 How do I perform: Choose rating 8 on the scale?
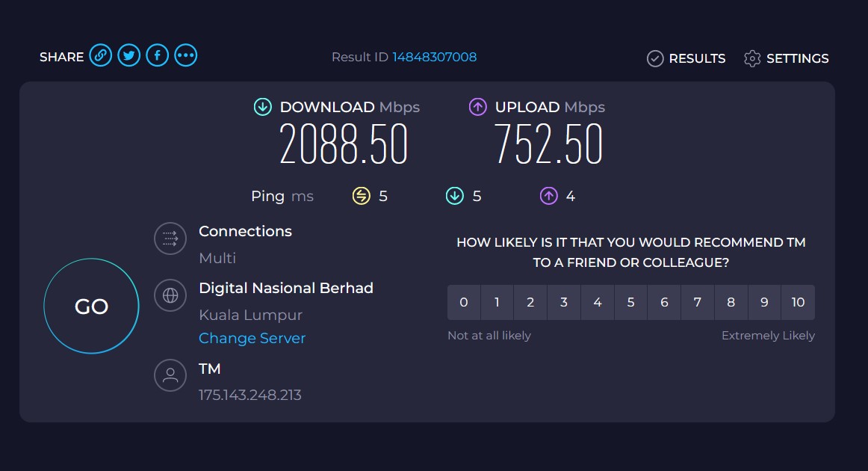(x=731, y=302)
